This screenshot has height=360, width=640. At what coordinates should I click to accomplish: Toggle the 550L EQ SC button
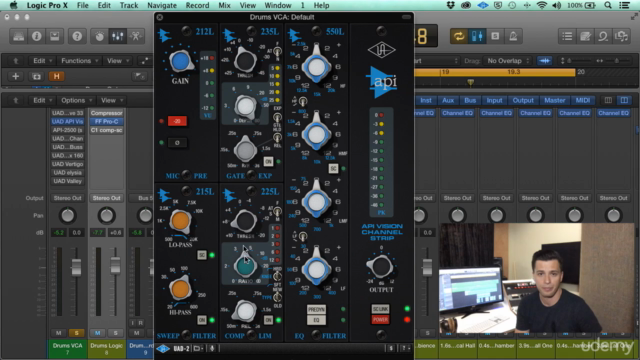pos(333,168)
